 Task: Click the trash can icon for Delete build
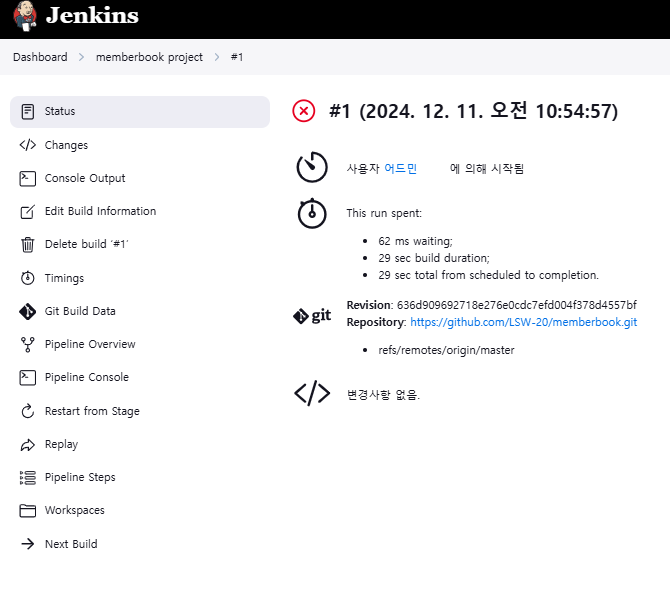tap(28, 245)
